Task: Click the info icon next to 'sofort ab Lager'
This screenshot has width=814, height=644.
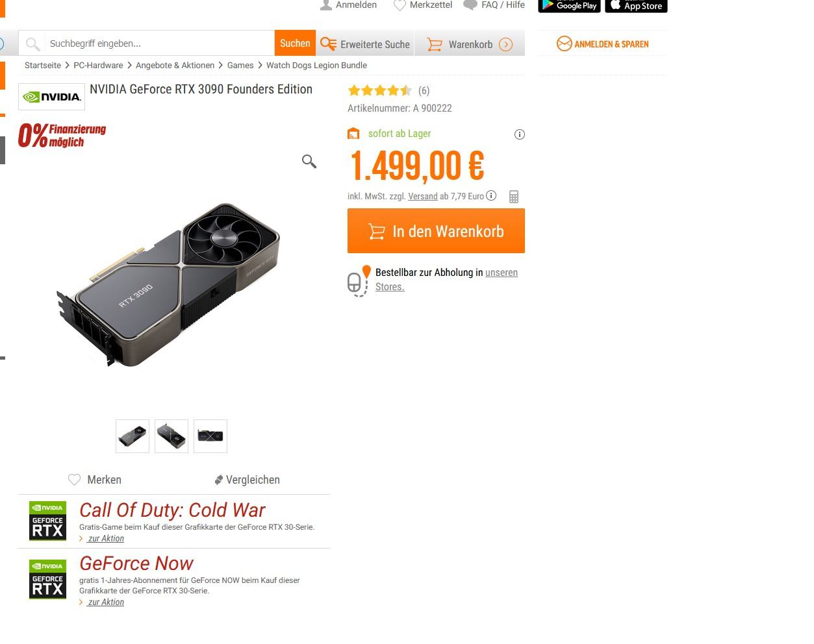Action: (x=520, y=134)
